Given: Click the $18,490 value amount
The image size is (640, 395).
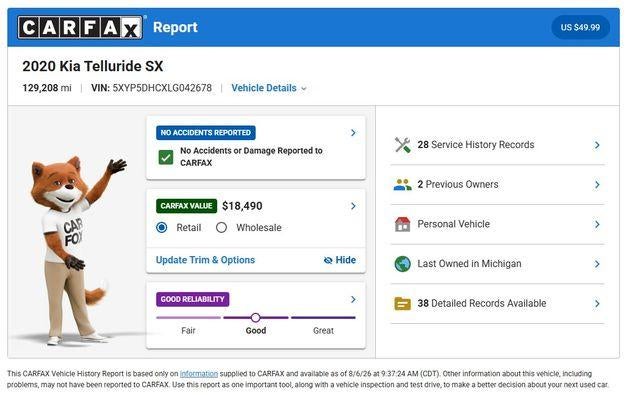Looking at the screenshot, I should point(242,206).
